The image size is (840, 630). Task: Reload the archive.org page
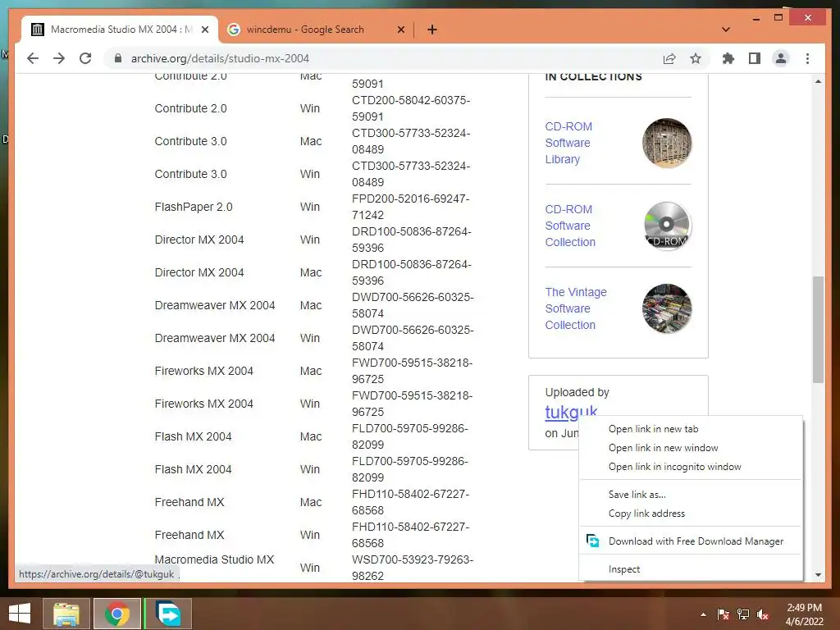click(x=85, y=58)
